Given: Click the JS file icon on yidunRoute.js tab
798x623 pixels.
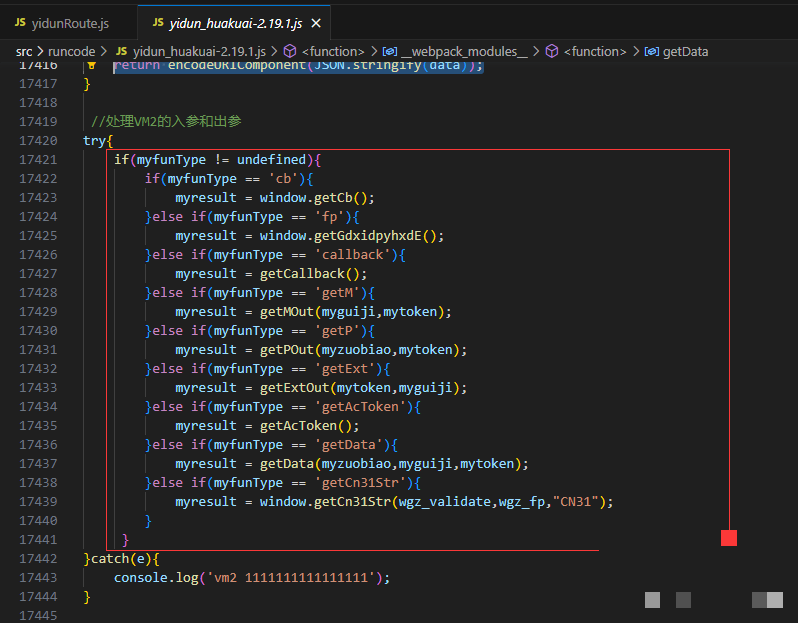Looking at the screenshot, I should click(20, 22).
